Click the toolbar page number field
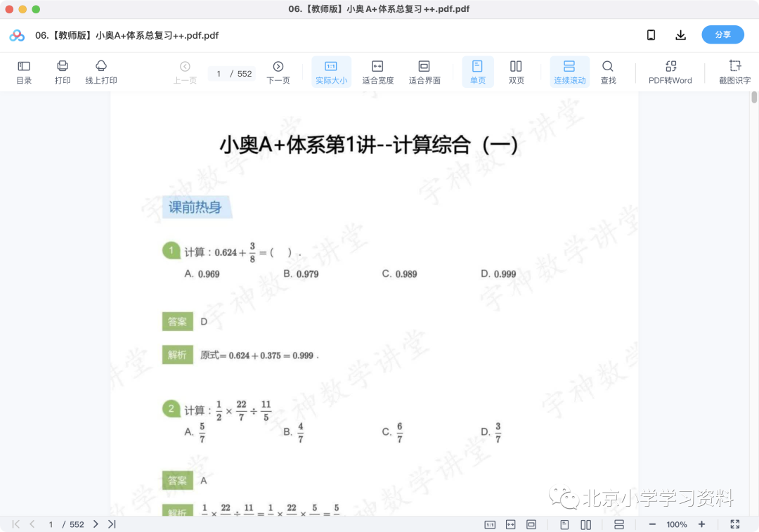759x532 pixels. point(219,74)
